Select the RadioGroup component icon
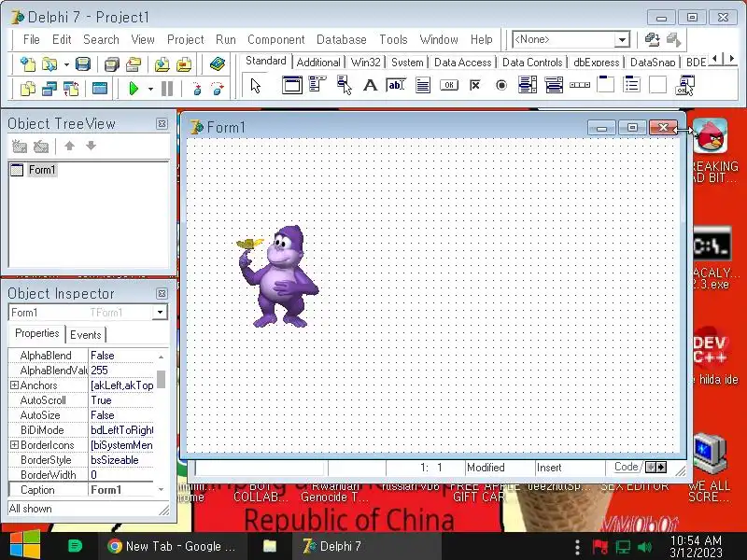The image size is (747, 560). pos(632,85)
